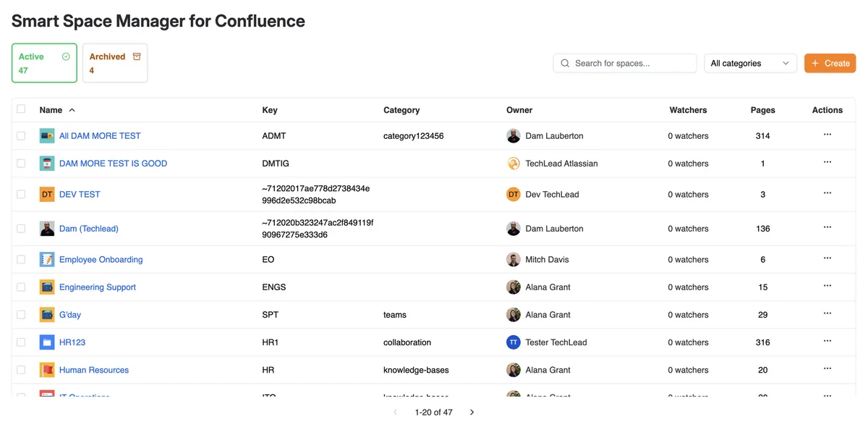Open actions menu for Engineering Support
Viewport: 868px width, 427px height.
(x=827, y=286)
